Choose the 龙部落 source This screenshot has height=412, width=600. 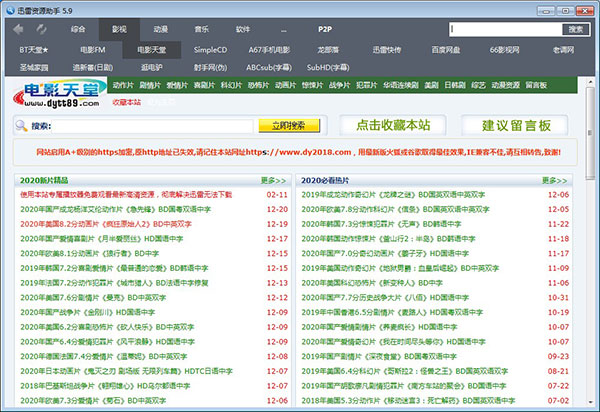click(x=328, y=50)
